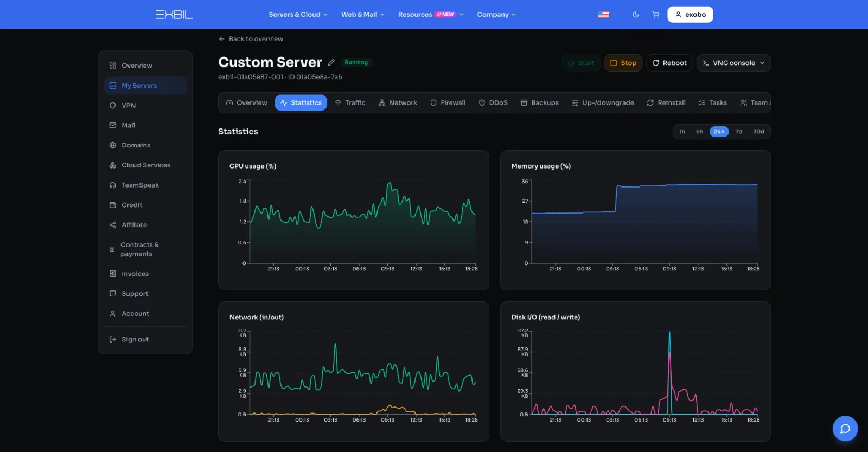The width and height of the screenshot is (868, 452).
Task: Expand Company menu
Action: (496, 15)
